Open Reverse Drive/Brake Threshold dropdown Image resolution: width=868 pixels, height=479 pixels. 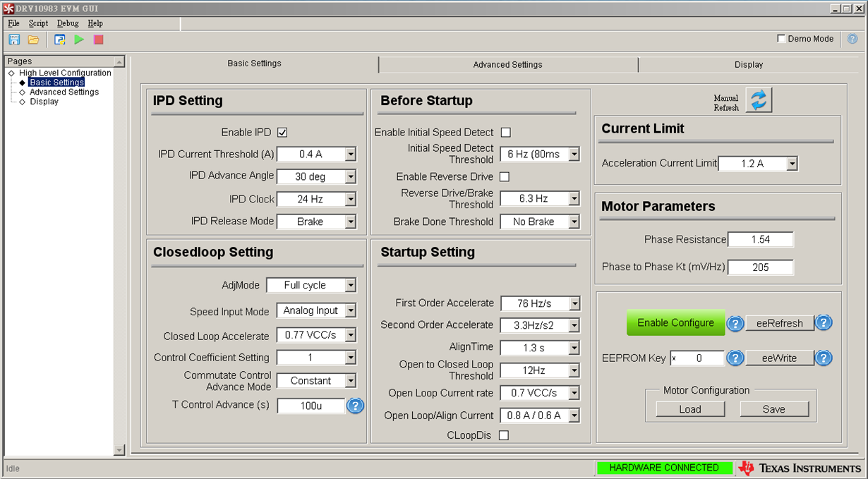pos(574,199)
